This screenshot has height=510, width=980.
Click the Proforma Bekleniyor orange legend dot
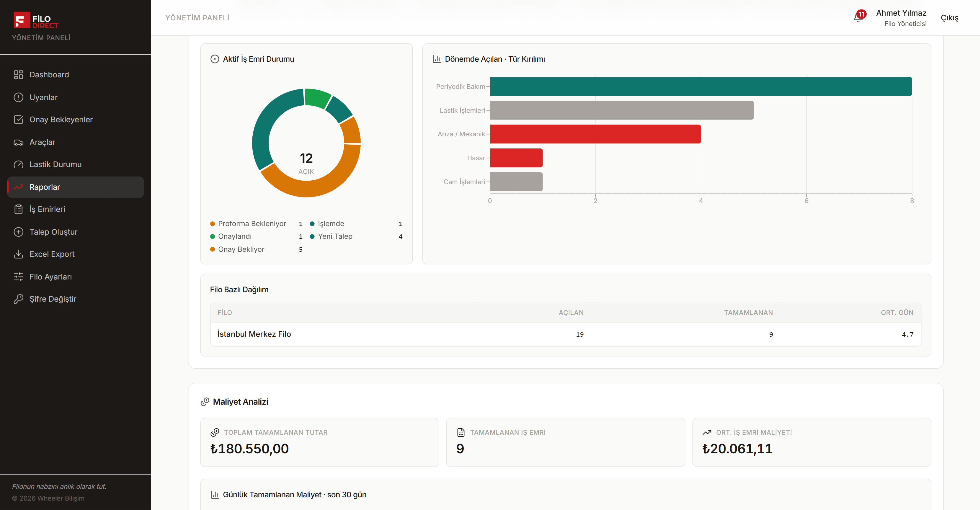[212, 224]
